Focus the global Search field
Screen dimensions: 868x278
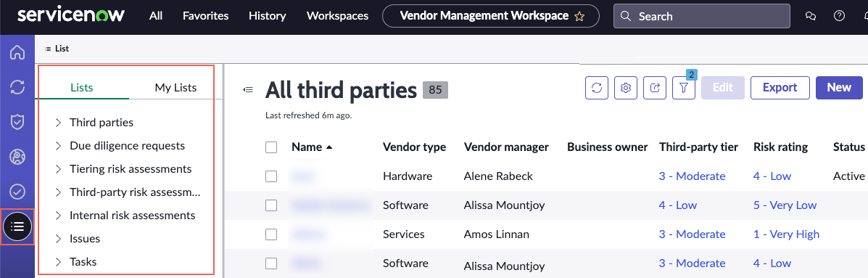click(x=701, y=16)
